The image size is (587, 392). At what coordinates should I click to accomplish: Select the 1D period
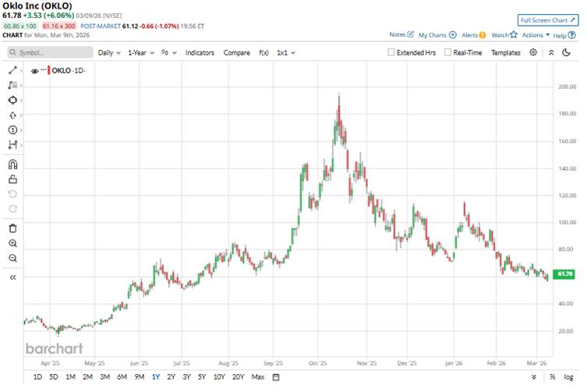37,377
